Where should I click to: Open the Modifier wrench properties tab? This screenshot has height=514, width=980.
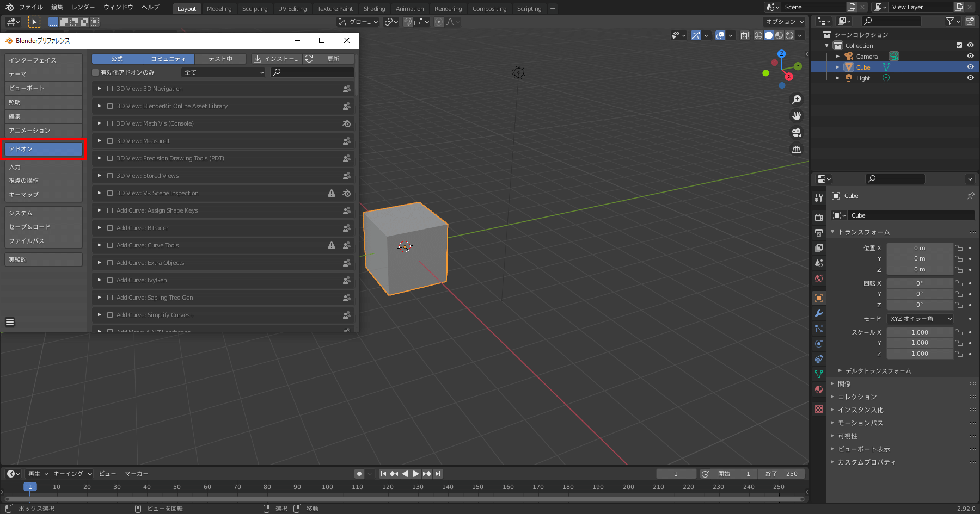[819, 313]
